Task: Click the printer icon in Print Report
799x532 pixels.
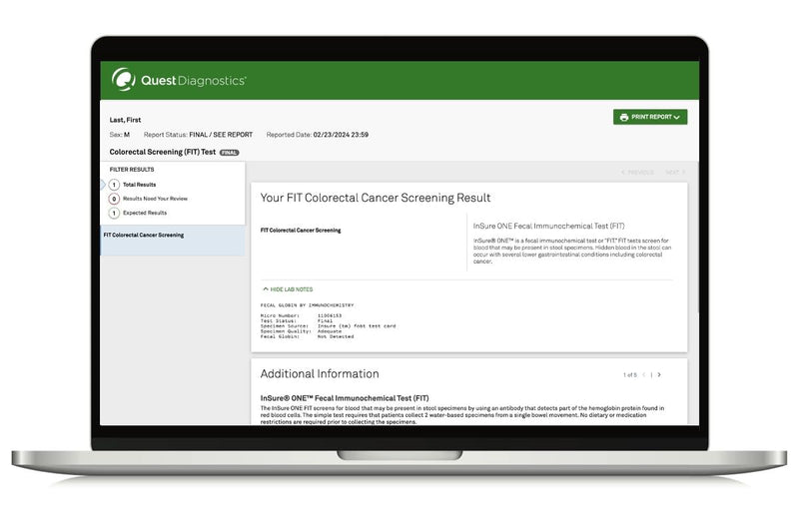Action: (624, 117)
